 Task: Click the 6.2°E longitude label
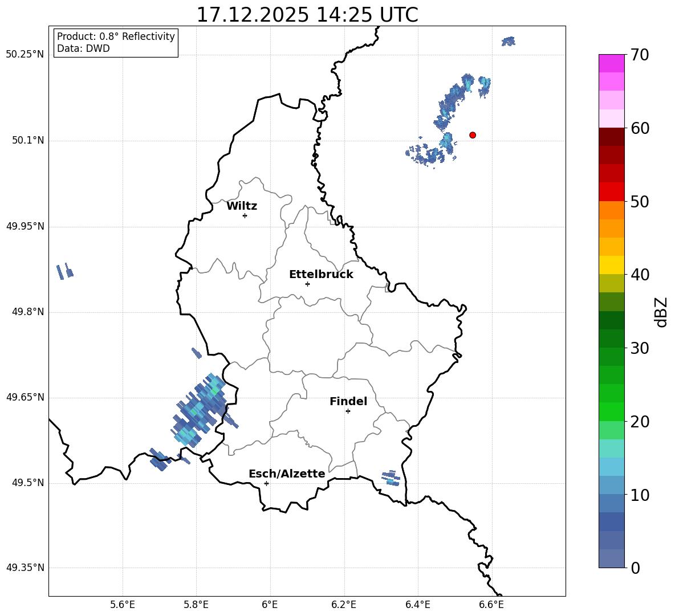tap(344, 605)
